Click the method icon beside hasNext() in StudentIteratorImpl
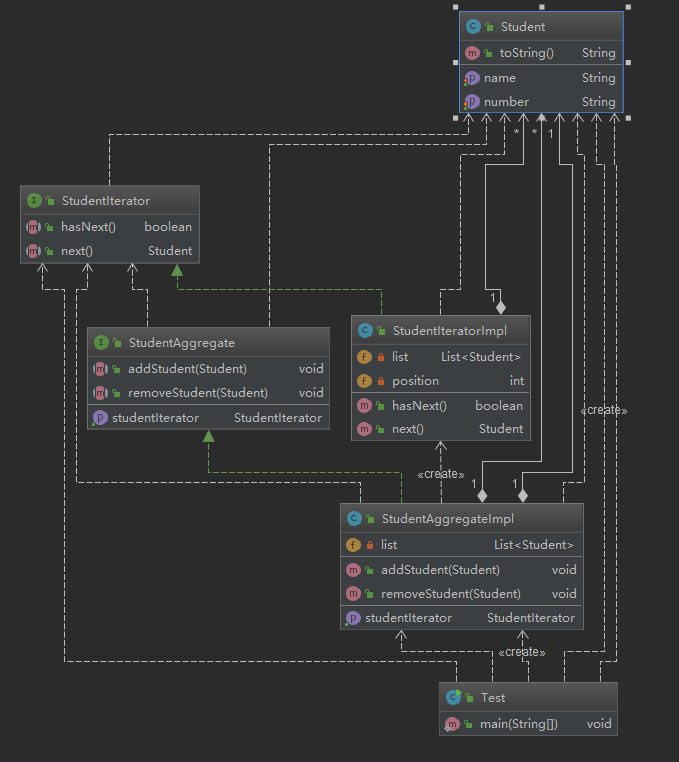 (364, 405)
